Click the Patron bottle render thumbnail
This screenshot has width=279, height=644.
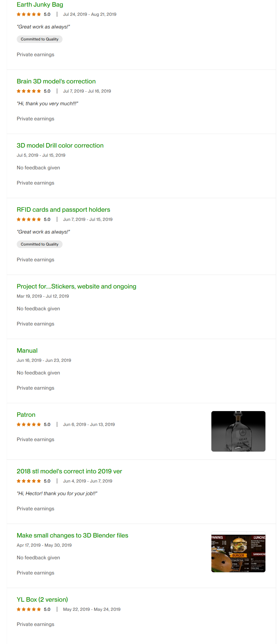click(238, 431)
